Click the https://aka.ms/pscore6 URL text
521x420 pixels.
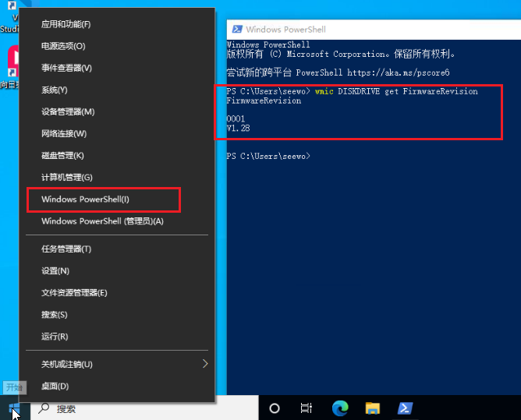coord(399,72)
